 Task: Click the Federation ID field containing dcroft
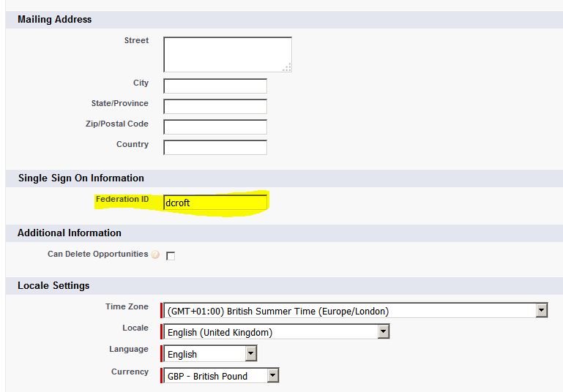[215, 203]
